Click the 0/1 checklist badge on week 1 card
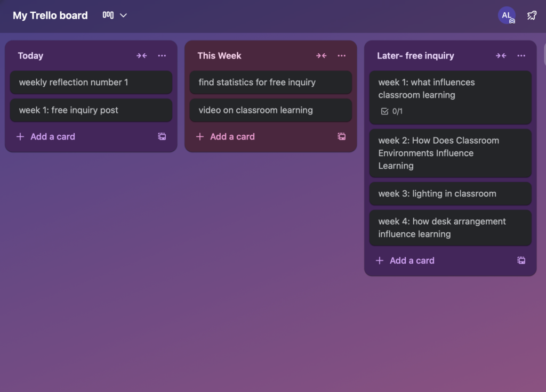The height and width of the screenshot is (392, 546). (x=391, y=111)
